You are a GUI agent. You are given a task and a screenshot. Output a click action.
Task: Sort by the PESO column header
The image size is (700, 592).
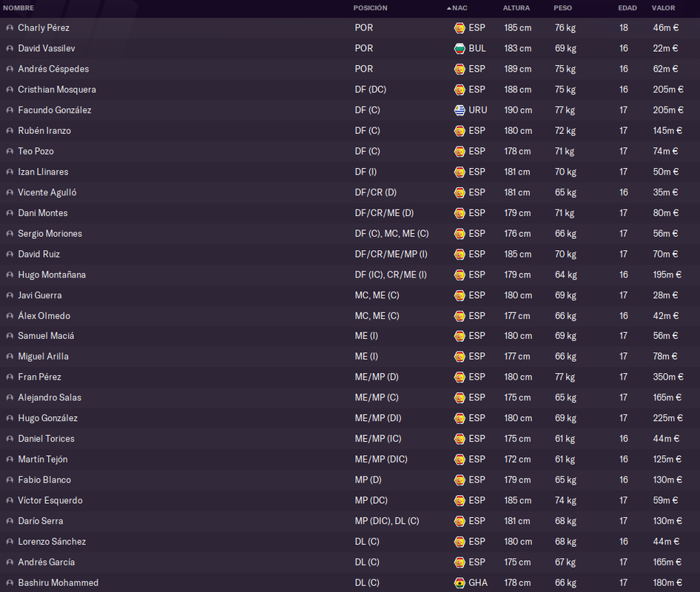pos(562,8)
